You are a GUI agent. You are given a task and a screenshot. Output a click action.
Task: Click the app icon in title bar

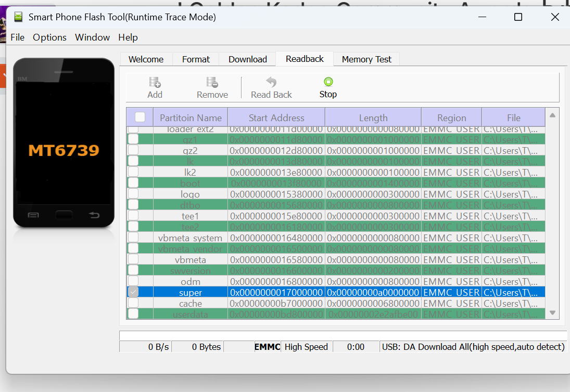coord(19,17)
